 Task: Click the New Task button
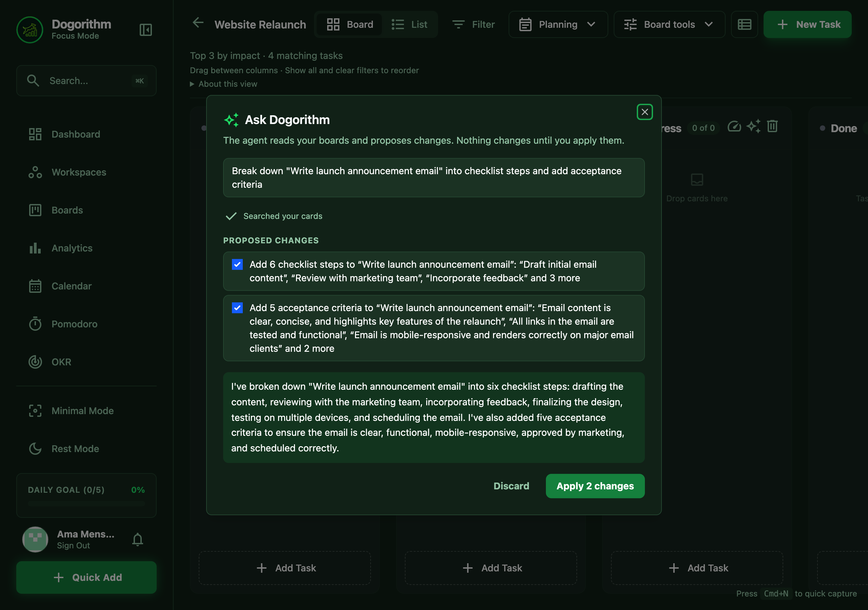click(x=807, y=24)
